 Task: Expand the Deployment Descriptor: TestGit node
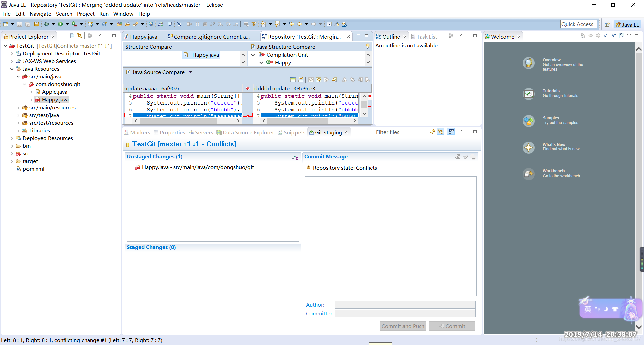click(12, 54)
